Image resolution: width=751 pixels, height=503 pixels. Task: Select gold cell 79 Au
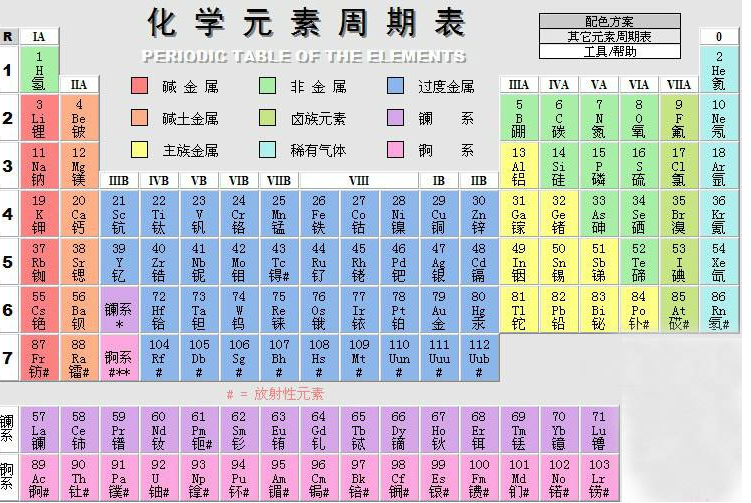tap(439, 309)
